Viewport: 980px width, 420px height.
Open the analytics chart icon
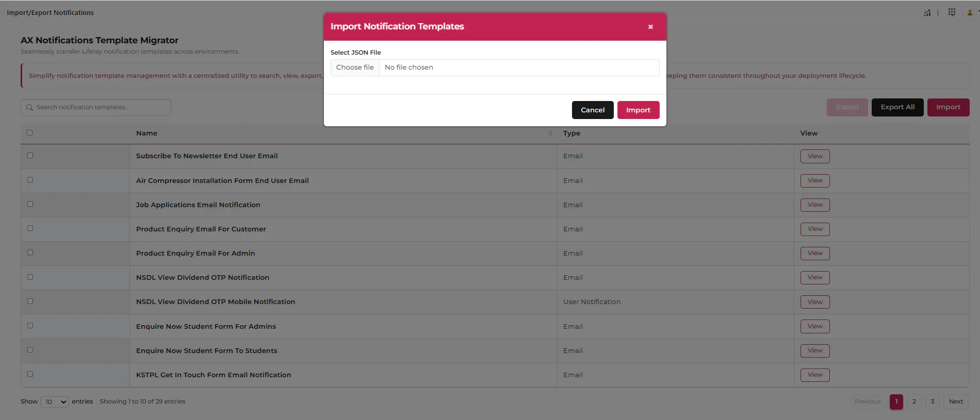coord(927,12)
